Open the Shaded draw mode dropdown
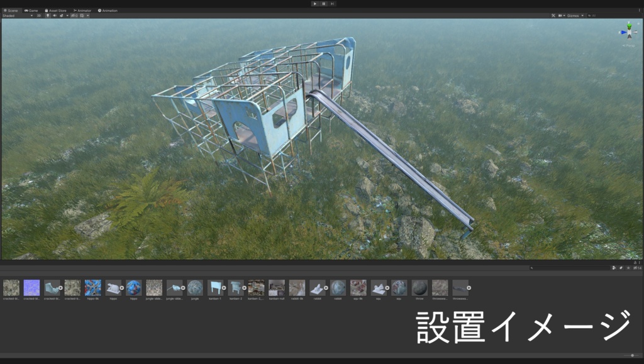The width and height of the screenshot is (644, 364). point(17,16)
